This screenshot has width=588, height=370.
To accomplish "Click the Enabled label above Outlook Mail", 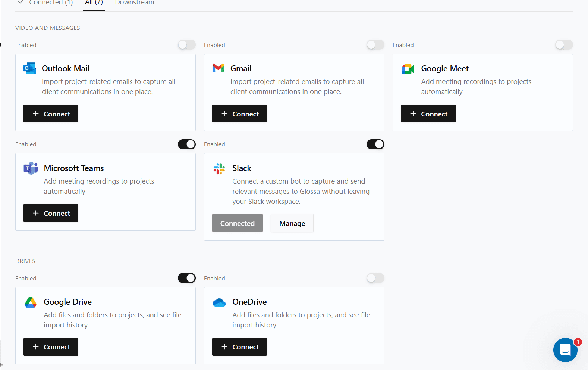I will 26,45.
